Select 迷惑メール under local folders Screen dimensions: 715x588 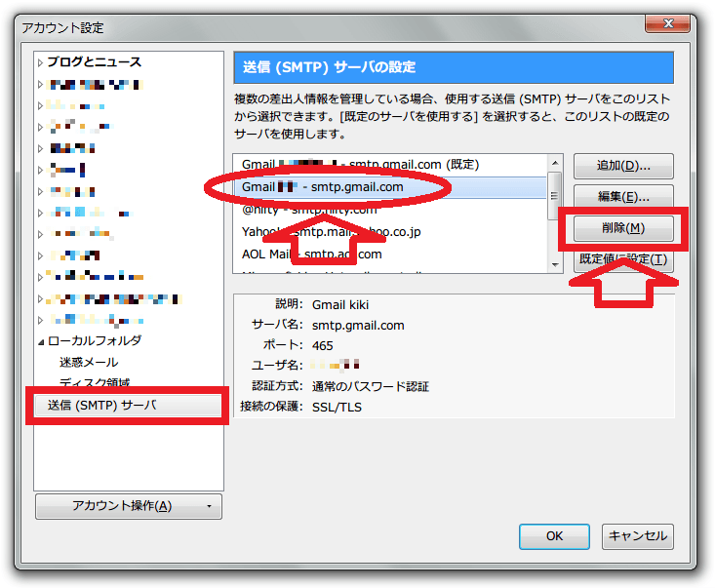(89, 363)
